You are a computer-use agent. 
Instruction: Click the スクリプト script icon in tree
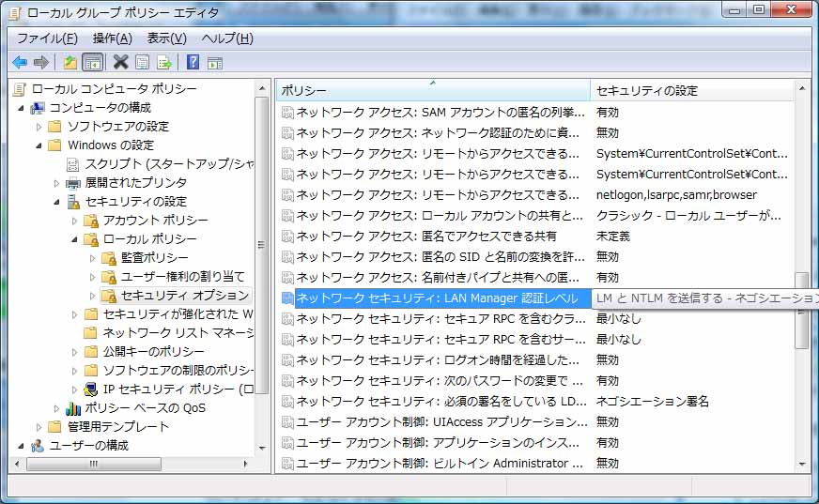coord(72,164)
